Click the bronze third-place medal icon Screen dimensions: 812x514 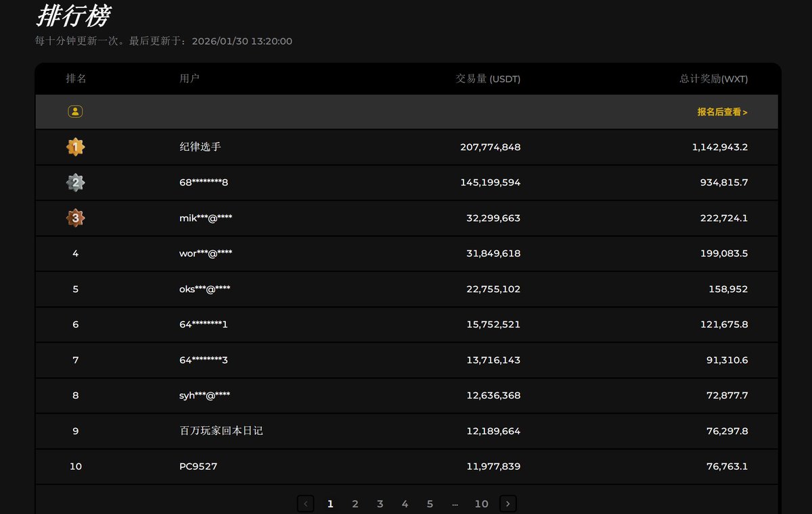[x=75, y=218]
